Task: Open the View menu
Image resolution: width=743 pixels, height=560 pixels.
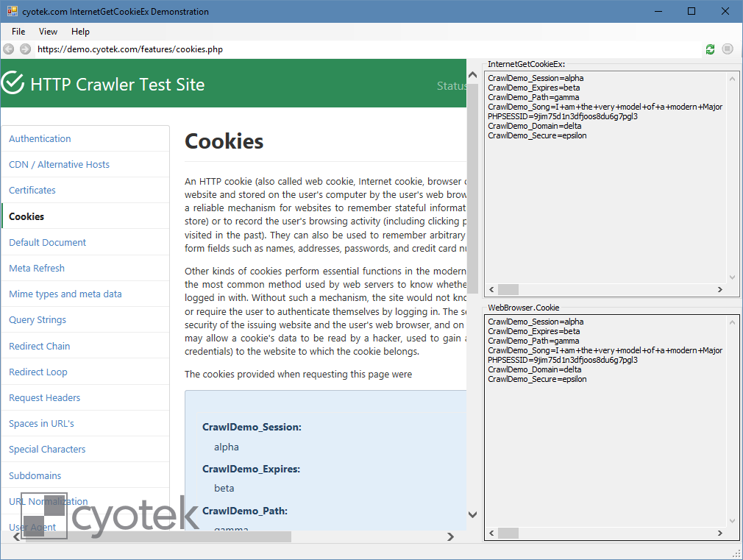Action: [x=48, y=32]
